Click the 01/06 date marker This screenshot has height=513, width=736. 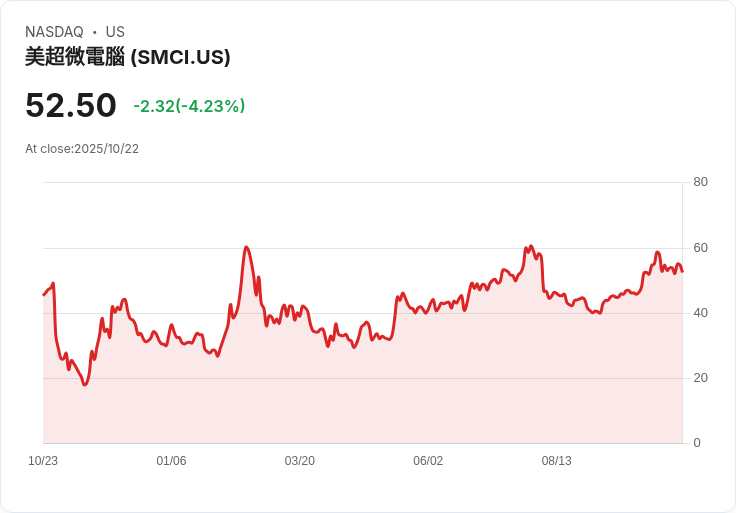(x=171, y=461)
